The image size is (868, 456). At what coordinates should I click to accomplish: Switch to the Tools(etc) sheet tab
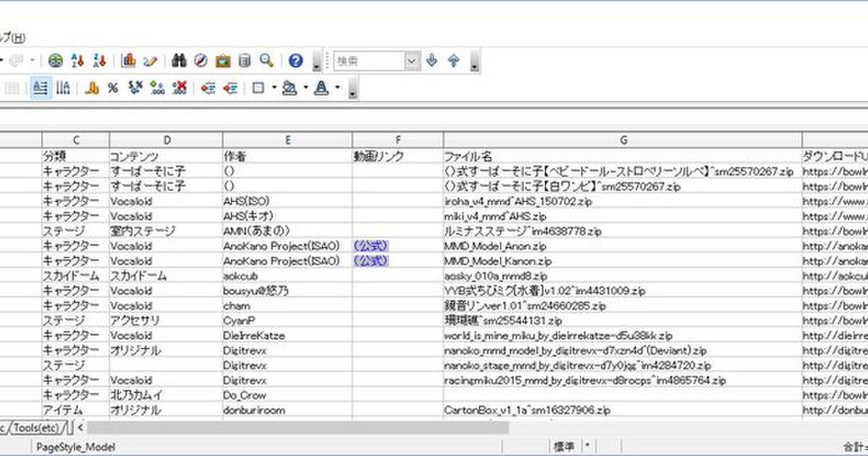36,427
